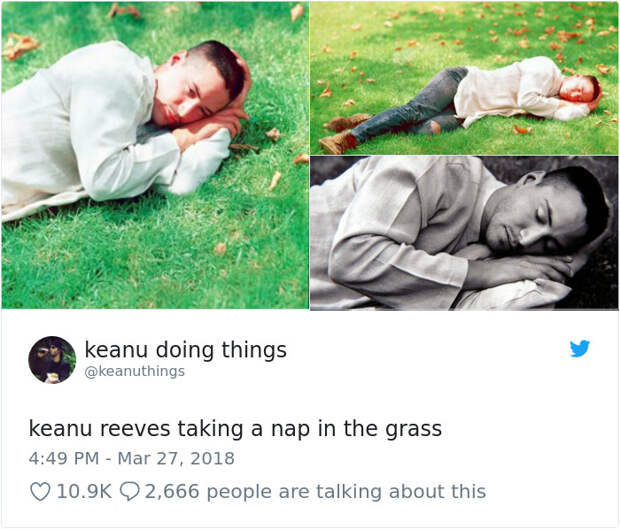The height and width of the screenshot is (529, 620).
Task: Click the 10.9K likes count
Action: (84, 491)
